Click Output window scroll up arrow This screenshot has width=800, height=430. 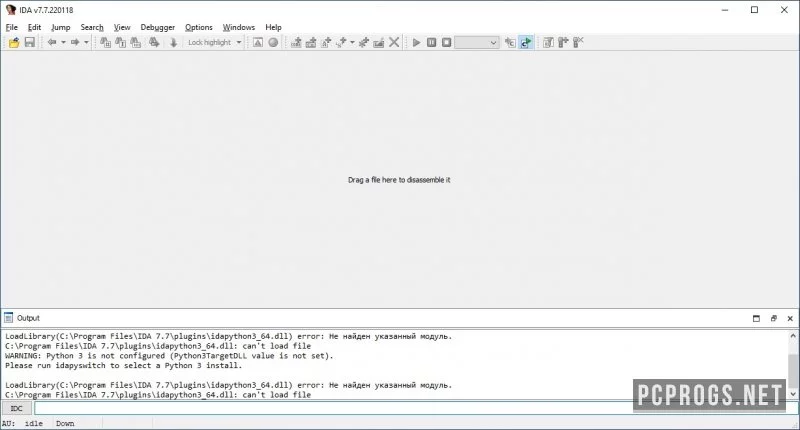(x=793, y=336)
